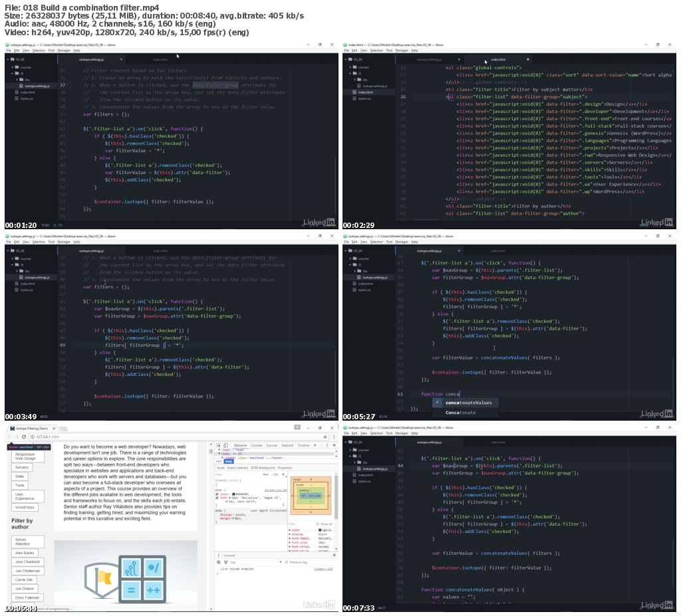Expand the libs folder in 00:02:29 frame
This screenshot has width=681, height=616.
tap(355, 80)
